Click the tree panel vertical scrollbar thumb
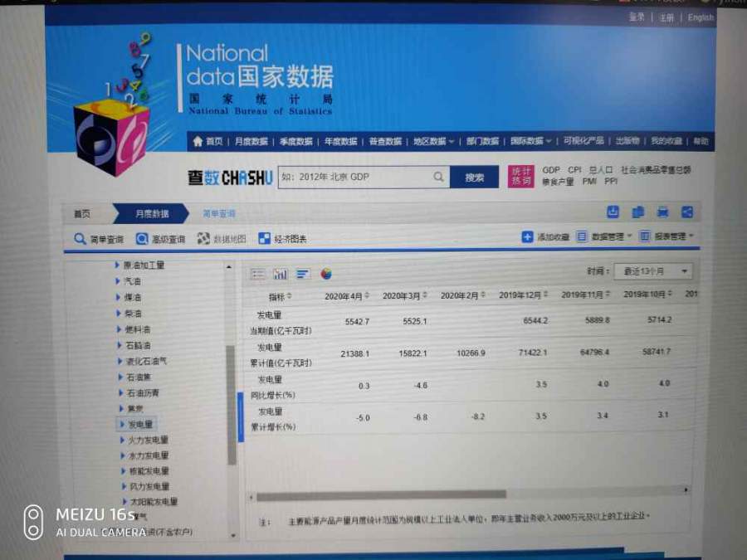The height and width of the screenshot is (560, 747). tap(232, 405)
